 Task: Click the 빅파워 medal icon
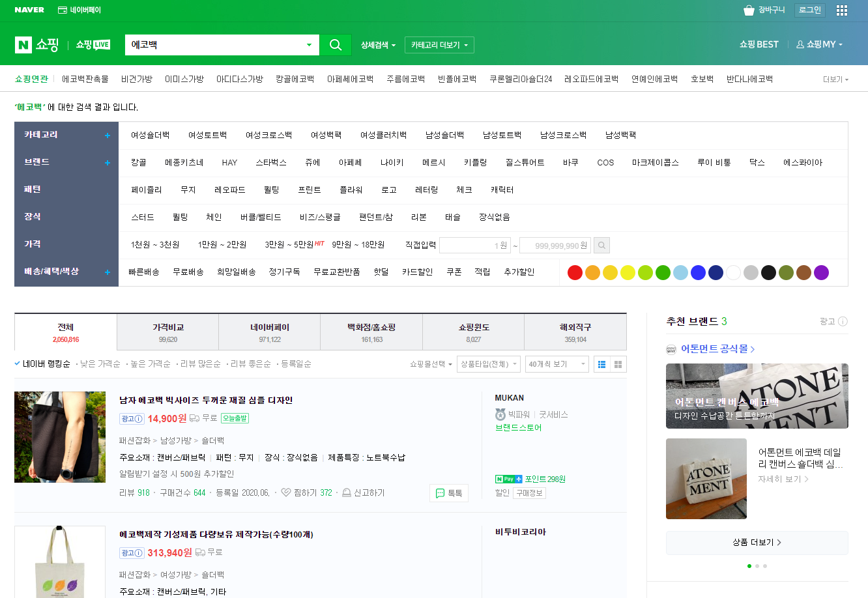pos(500,414)
